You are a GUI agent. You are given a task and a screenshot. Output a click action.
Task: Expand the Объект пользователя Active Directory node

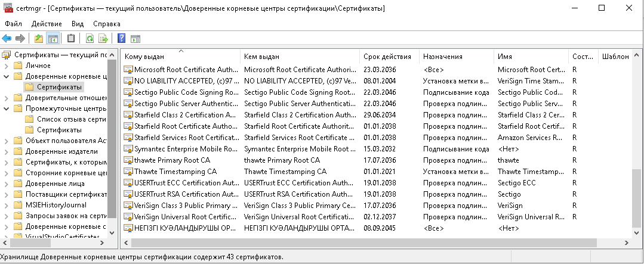pyautogui.click(x=6, y=141)
